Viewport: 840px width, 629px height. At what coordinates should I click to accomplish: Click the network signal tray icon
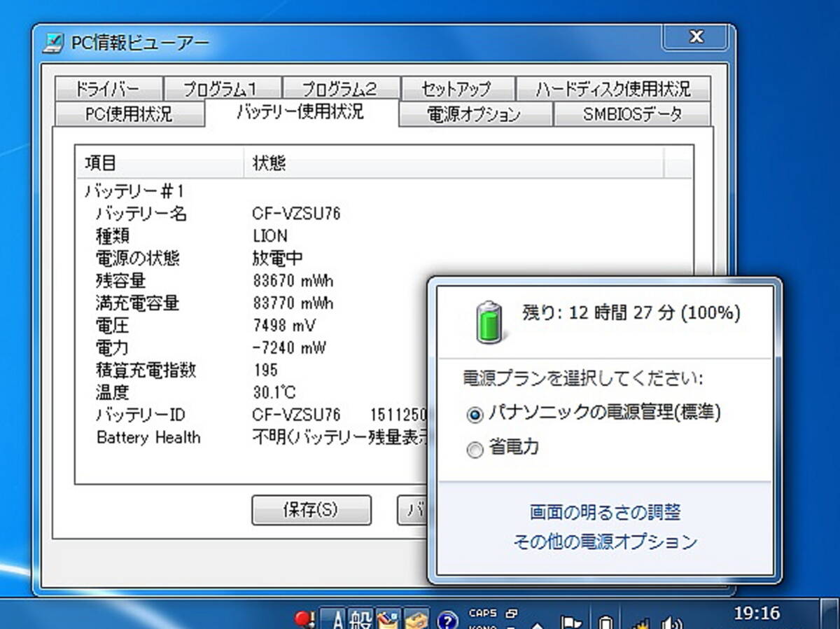(x=640, y=622)
